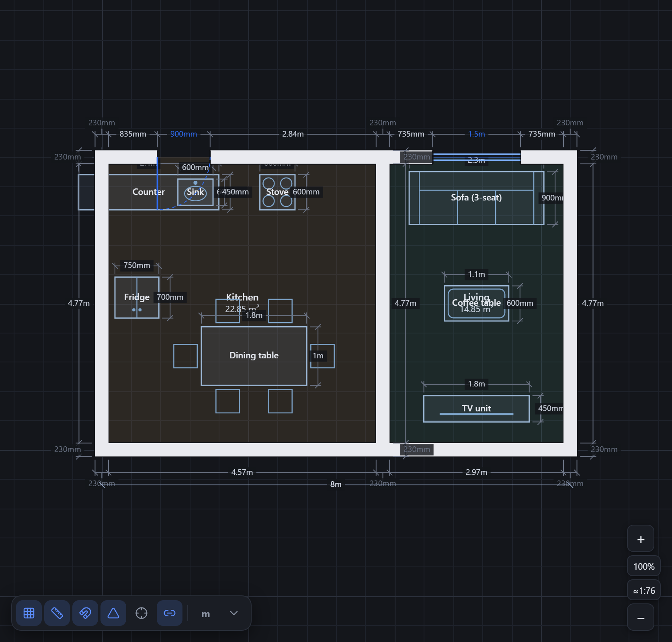
Task: Click the 2.84m top wall dimension
Action: pos(293,134)
